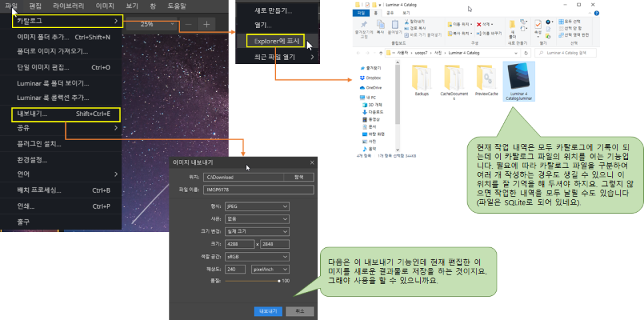The image size is (644, 320).
Task: Click the 위치 path field C:\Download
Action: tap(243, 177)
